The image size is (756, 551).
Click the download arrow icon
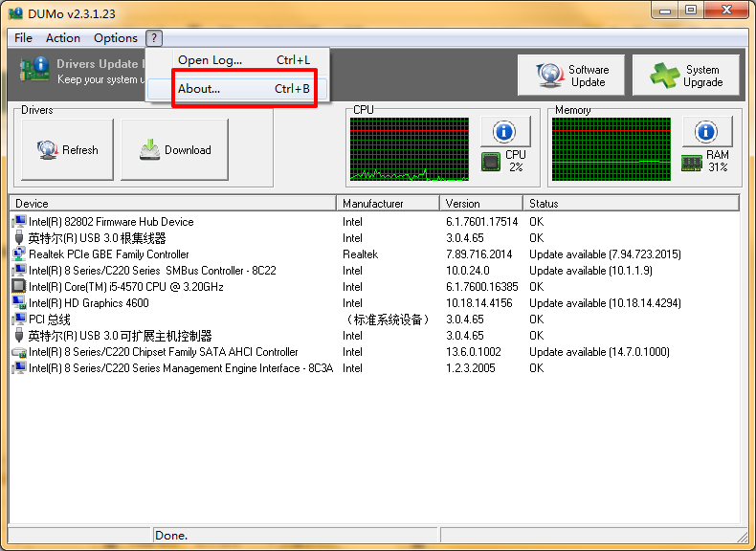[149, 149]
